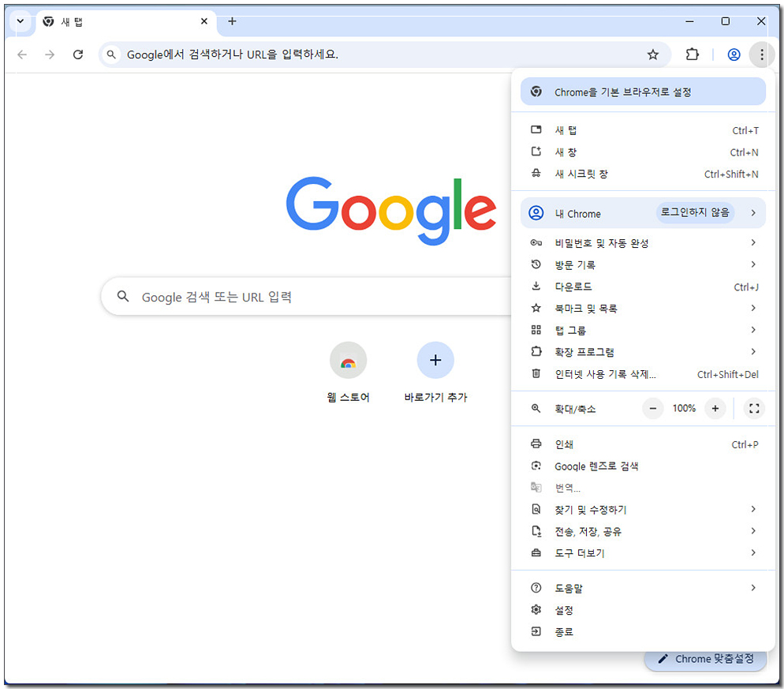The height and width of the screenshot is (689, 784).
Task: Click the trash icon beside 인터넷 사용 기록 삭제
Action: pyautogui.click(x=536, y=373)
